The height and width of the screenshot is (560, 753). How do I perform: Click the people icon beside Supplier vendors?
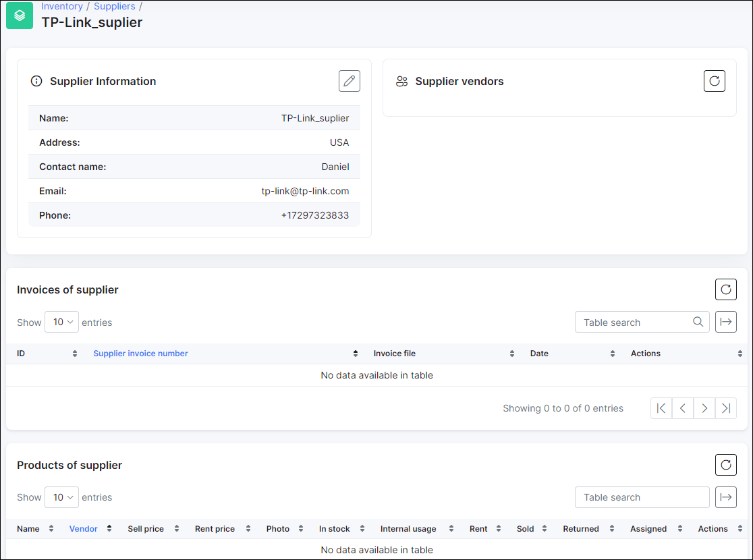[x=402, y=81]
